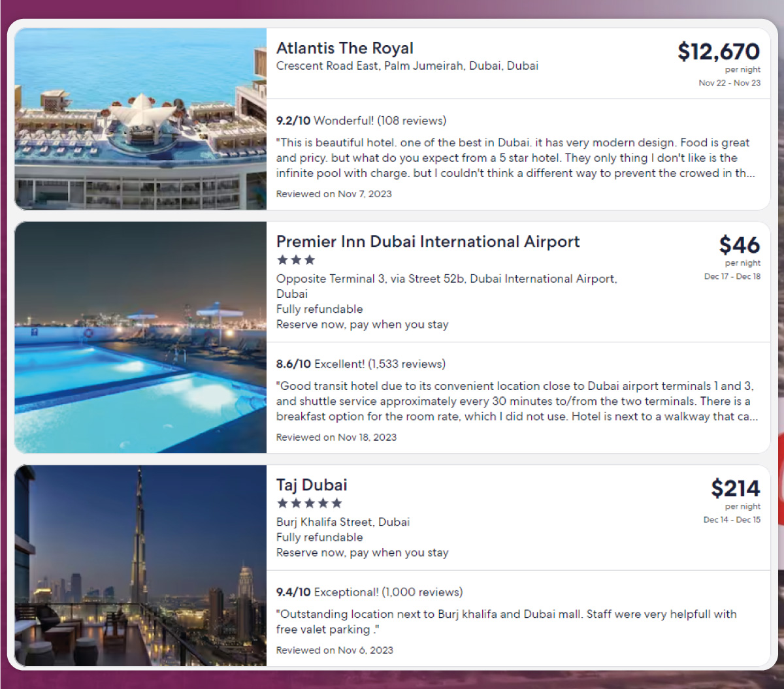Image resolution: width=784 pixels, height=689 pixels.
Task: Open the Atlantis The Royal hotel title
Action: coord(345,48)
